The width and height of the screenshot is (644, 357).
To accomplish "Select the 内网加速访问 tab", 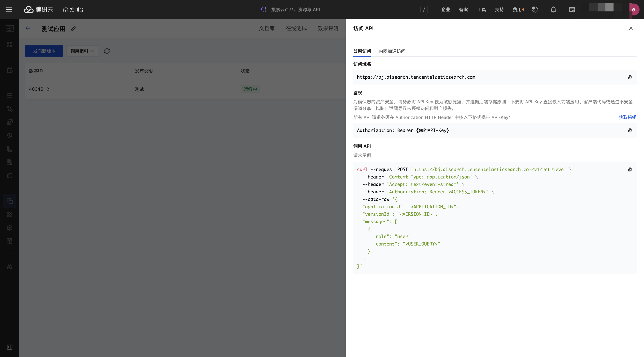I will coord(392,51).
